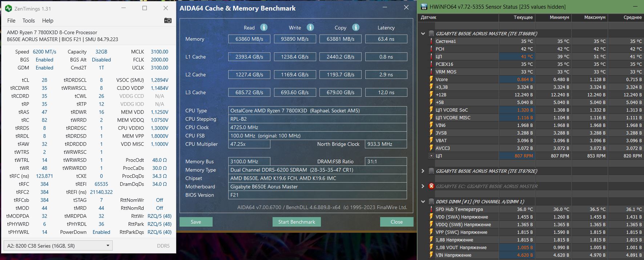The width and height of the screenshot is (644, 260).
Task: Open the Help menu in ZenTimings
Action: click(x=48, y=21)
